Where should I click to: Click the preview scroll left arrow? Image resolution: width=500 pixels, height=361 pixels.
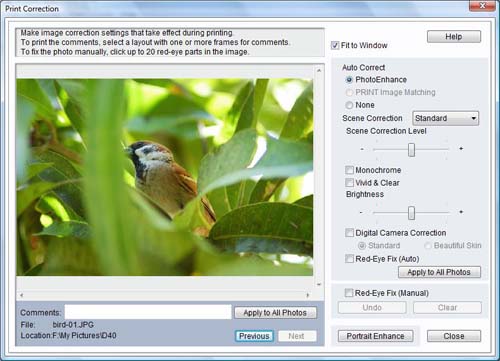click(x=21, y=295)
